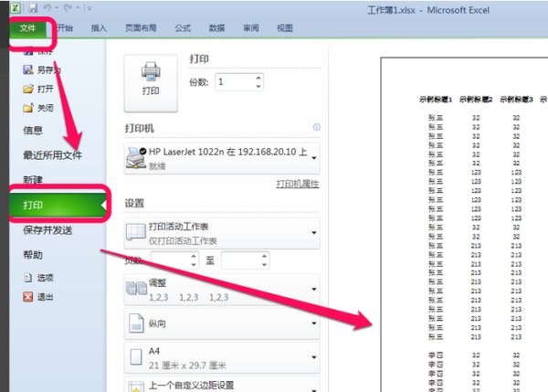This screenshot has width=548, height=392.
Task: Click the printer info icon beside 打印机
Action: pyautogui.click(x=317, y=127)
